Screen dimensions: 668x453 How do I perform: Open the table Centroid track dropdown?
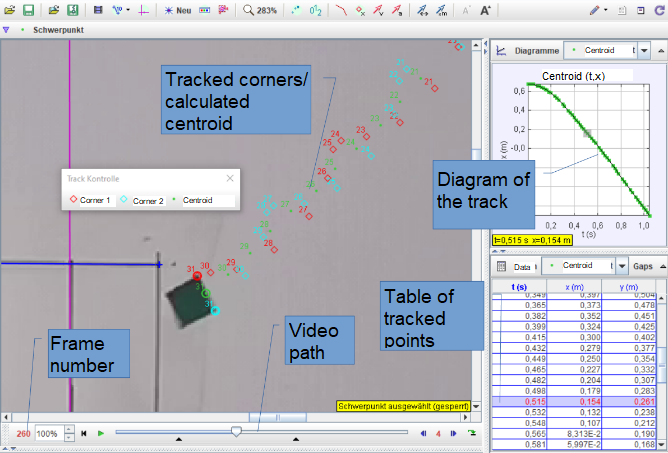(x=622, y=266)
